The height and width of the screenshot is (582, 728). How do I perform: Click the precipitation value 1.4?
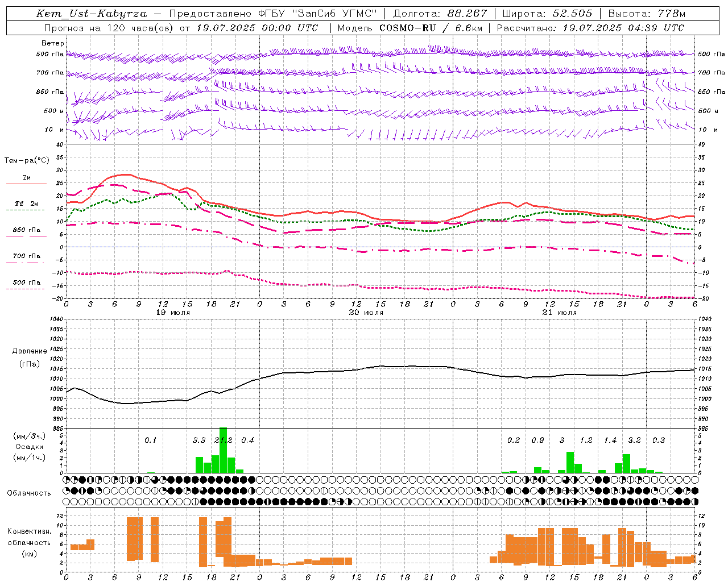click(x=610, y=440)
